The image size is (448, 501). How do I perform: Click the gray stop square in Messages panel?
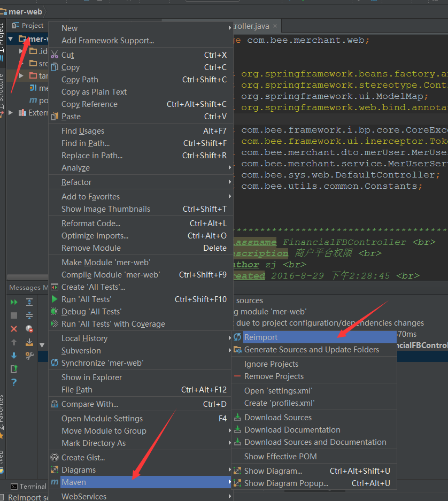pyautogui.click(x=14, y=315)
